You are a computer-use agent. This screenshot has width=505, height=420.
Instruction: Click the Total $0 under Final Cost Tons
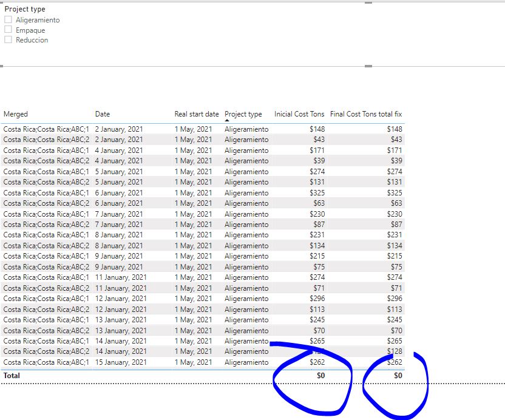coord(398,376)
